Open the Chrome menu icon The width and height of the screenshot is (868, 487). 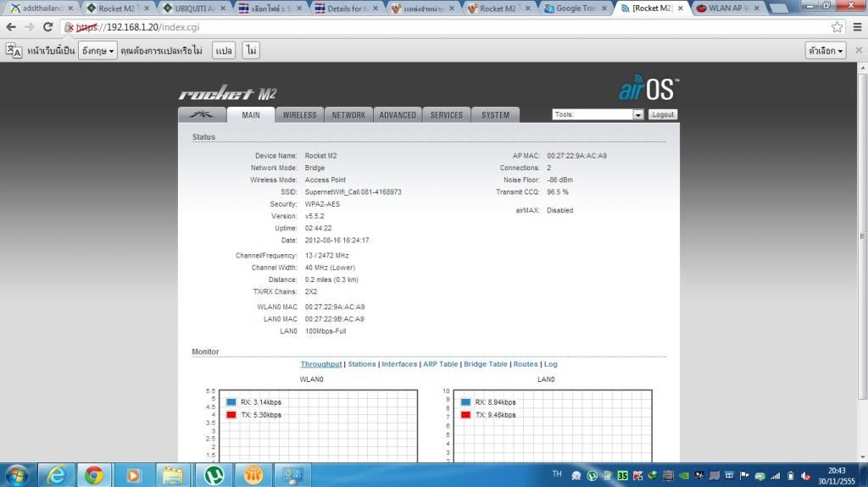click(x=858, y=27)
